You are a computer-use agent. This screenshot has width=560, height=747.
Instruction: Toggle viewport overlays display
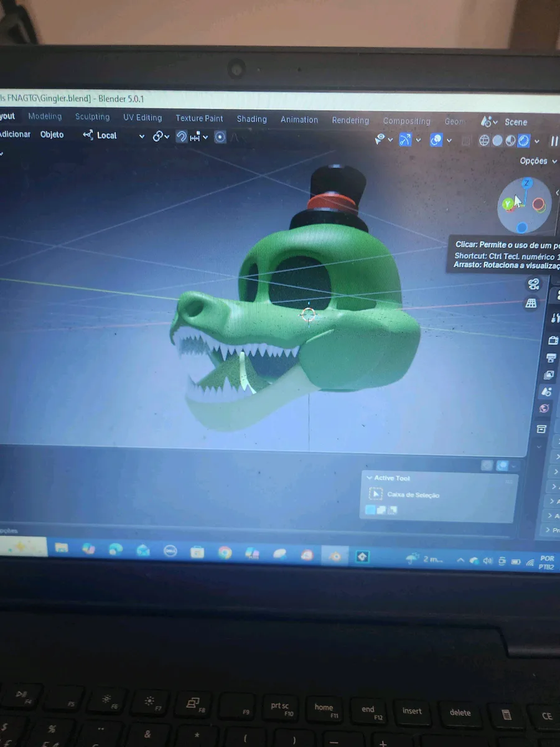(436, 140)
